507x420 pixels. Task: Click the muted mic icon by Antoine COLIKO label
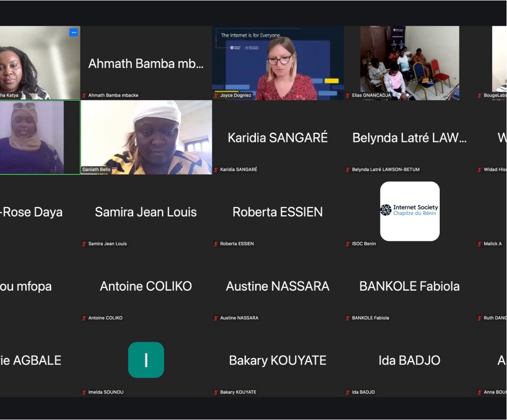pyautogui.click(x=84, y=318)
